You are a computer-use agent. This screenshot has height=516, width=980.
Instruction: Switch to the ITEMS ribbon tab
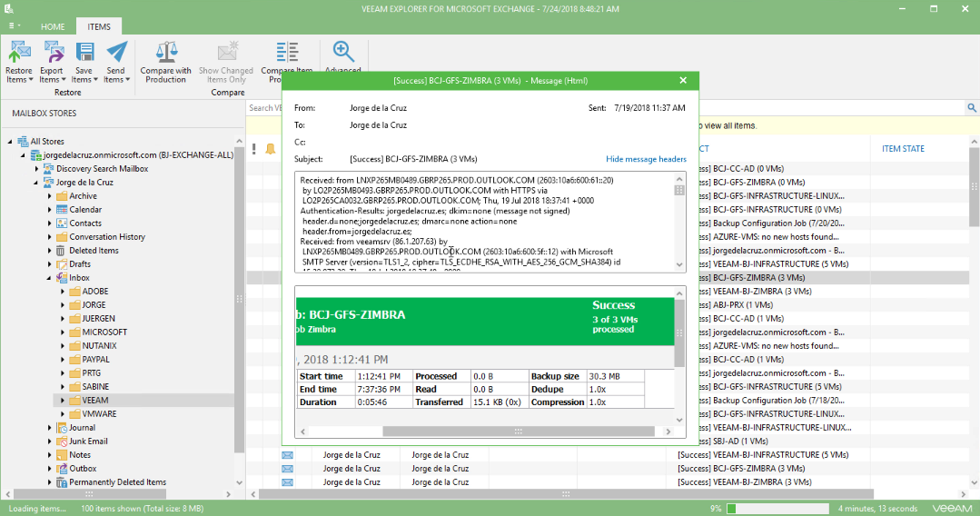(99, 27)
